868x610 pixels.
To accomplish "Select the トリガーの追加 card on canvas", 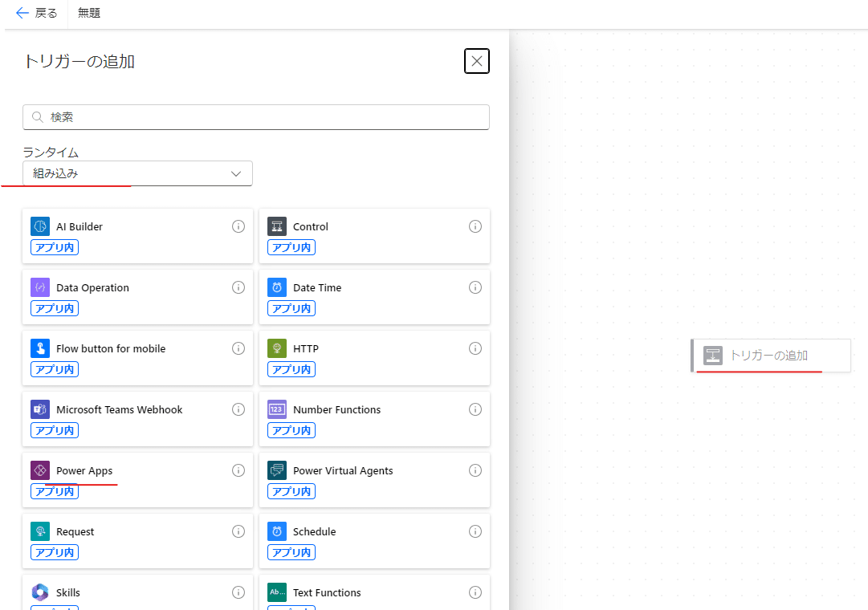I will (x=771, y=356).
